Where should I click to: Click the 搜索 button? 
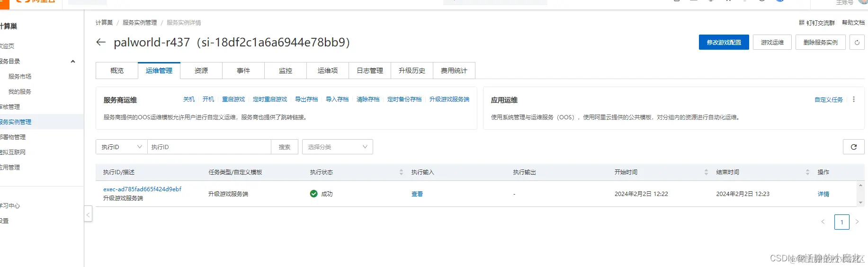(x=285, y=147)
